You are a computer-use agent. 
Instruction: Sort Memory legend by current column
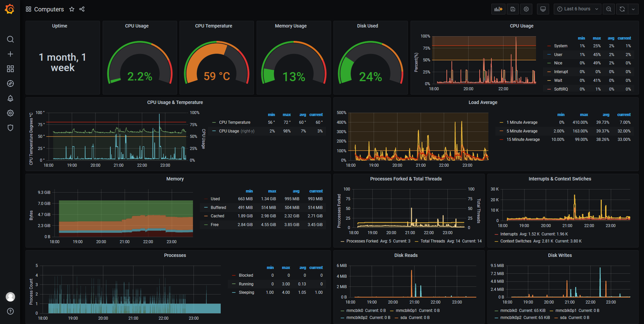[316, 191]
